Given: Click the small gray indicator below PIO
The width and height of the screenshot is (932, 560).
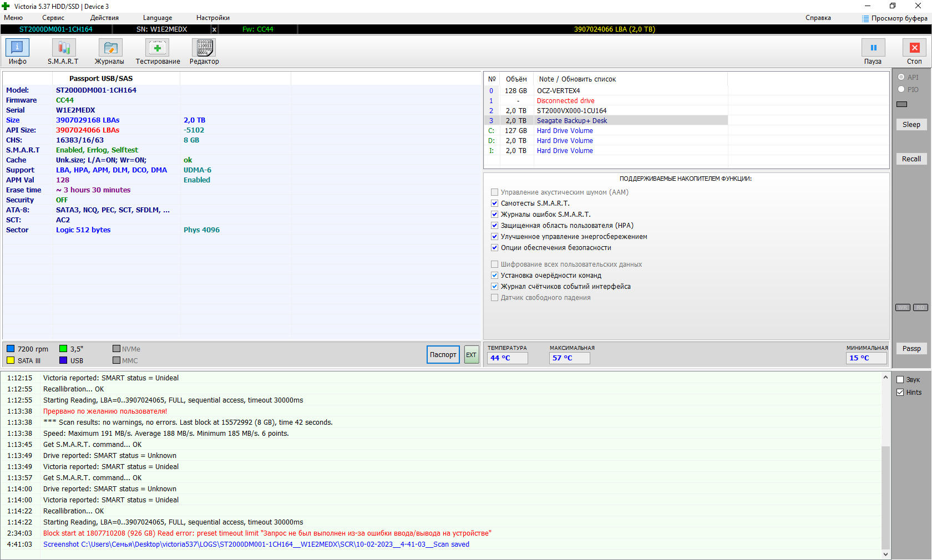Looking at the screenshot, I should click(x=902, y=104).
